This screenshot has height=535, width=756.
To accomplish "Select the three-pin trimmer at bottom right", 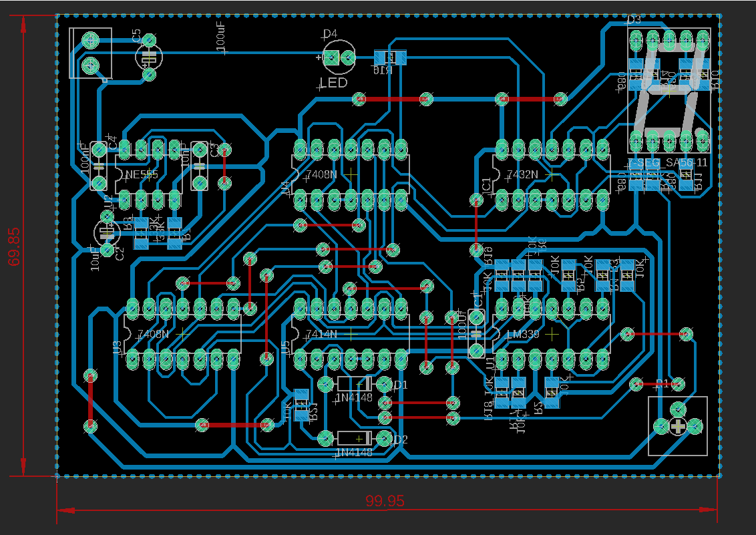I will [677, 425].
